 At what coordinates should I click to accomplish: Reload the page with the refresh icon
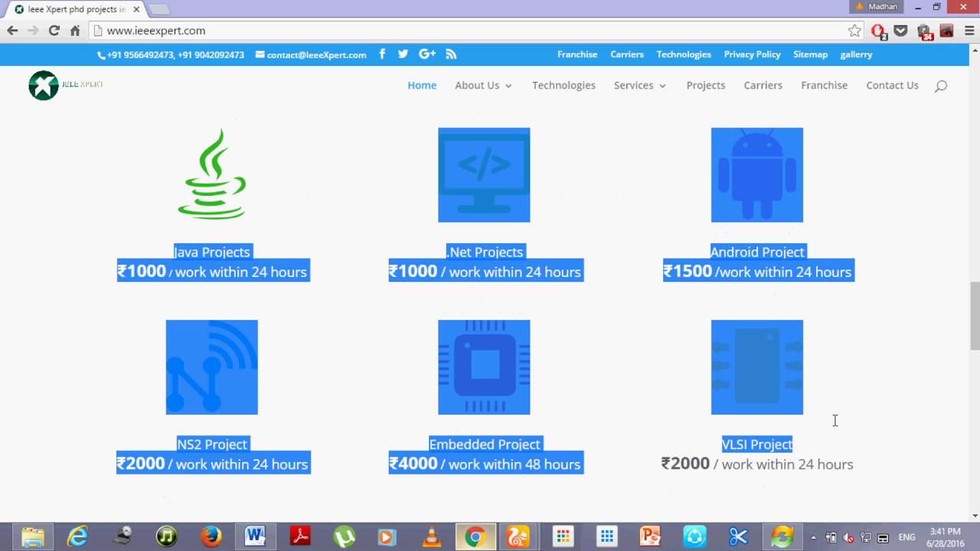tap(54, 31)
